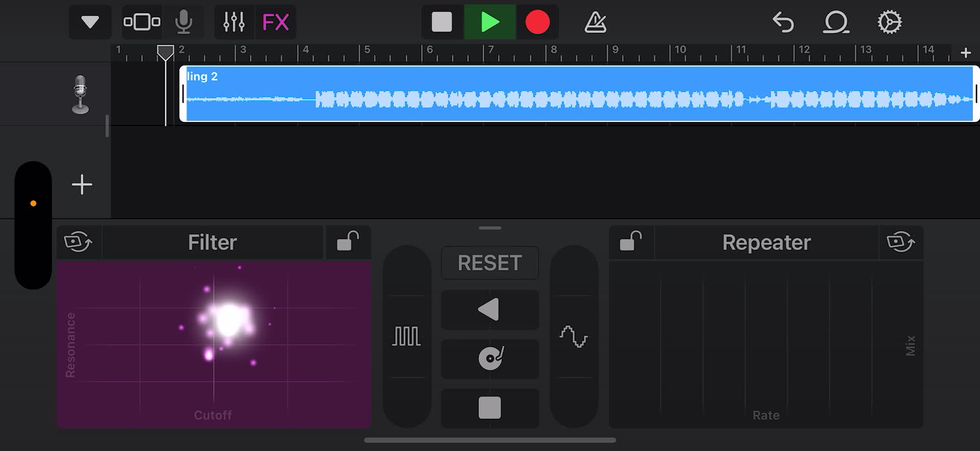Switch to the tracks view icon
This screenshot has height=451, width=980.
click(x=142, y=22)
